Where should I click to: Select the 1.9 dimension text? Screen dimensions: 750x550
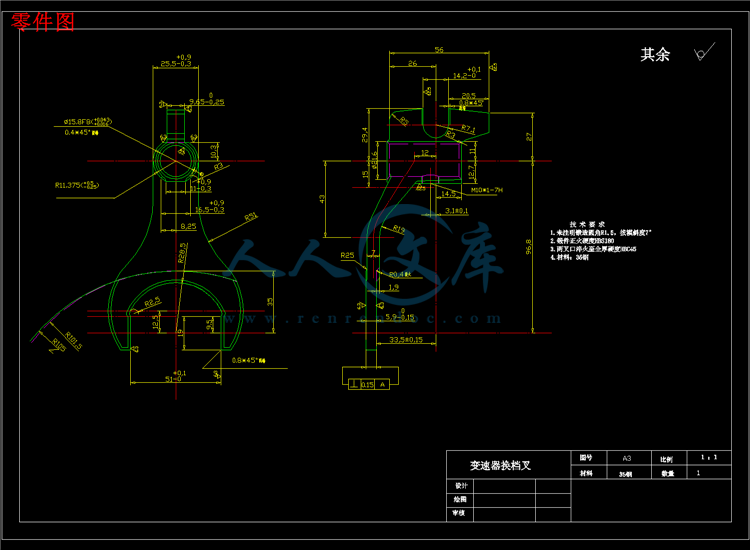393,287
